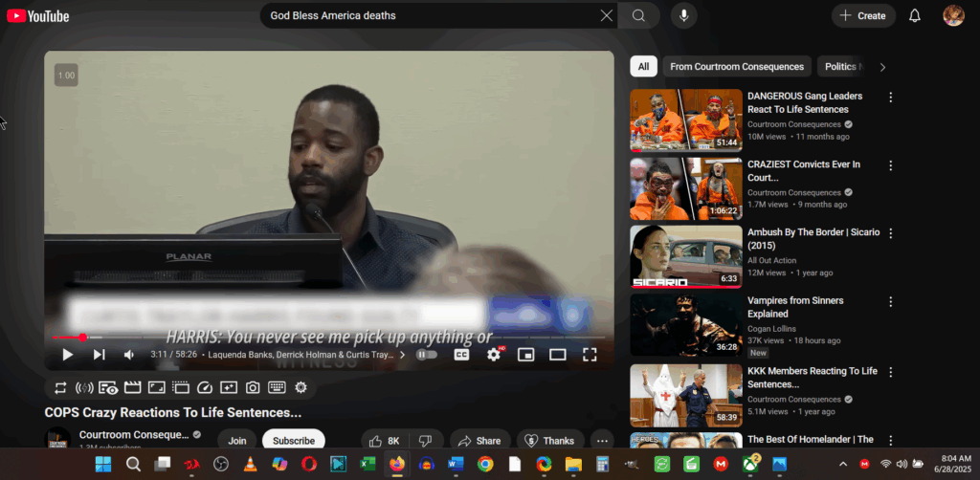Open options for CRAZIEST Convicts video
This screenshot has width=980, height=480.
tap(891, 165)
